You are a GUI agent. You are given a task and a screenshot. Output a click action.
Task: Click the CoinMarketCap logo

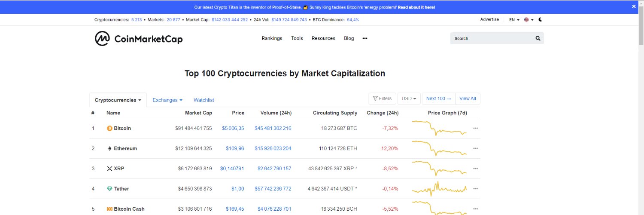pos(139,39)
